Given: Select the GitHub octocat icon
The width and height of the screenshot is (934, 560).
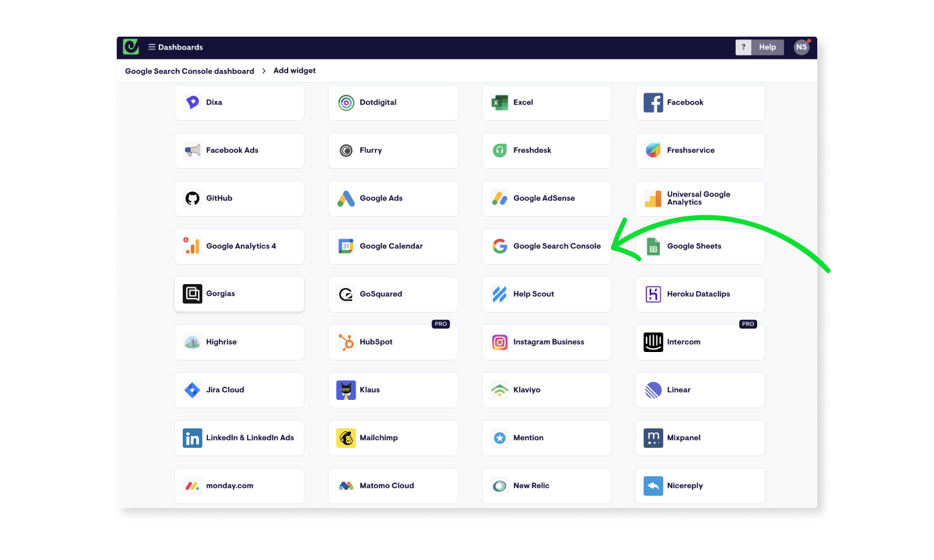Looking at the screenshot, I should coord(193,199).
